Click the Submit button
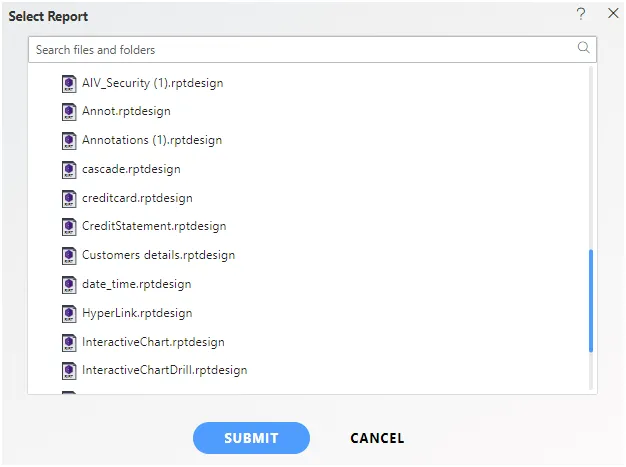This screenshot has height=467, width=626. [x=251, y=438]
